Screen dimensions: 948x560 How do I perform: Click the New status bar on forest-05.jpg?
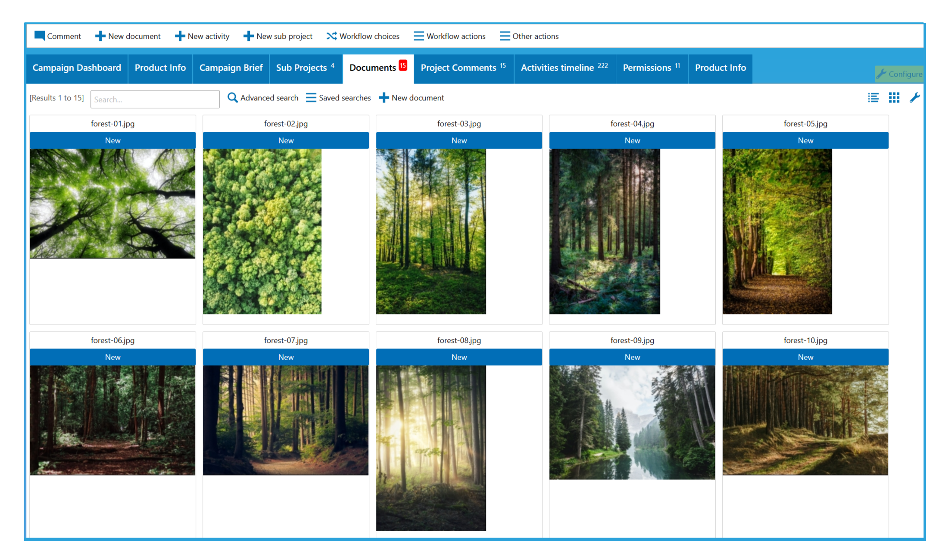coord(805,140)
